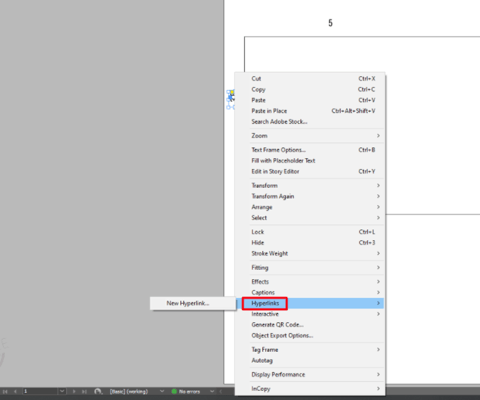Expand the Captions submenu
480x400 pixels.
[x=310, y=292]
